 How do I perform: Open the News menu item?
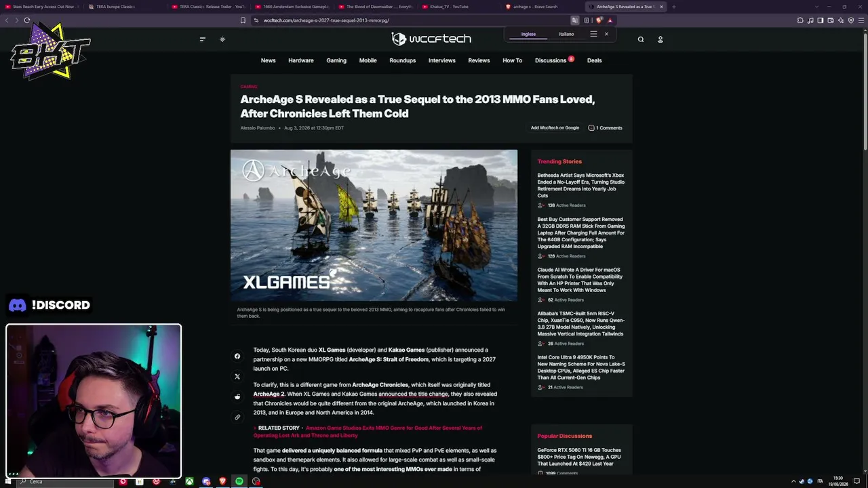pyautogui.click(x=268, y=60)
